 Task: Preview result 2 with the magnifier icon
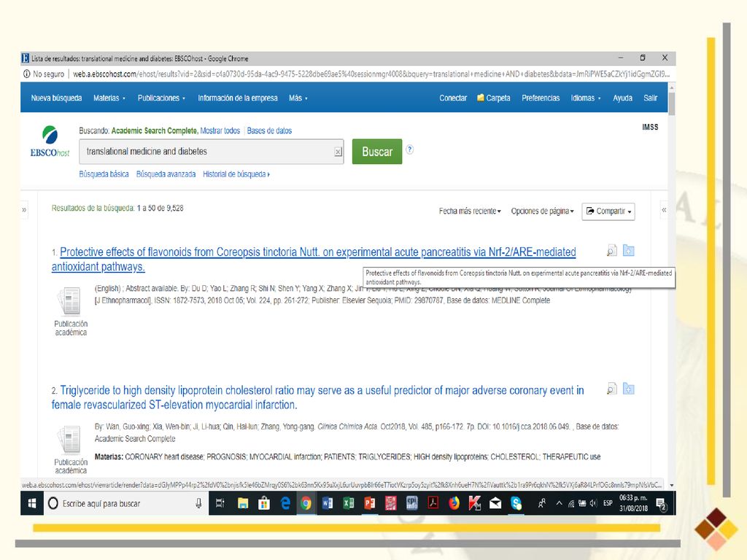pos(612,389)
